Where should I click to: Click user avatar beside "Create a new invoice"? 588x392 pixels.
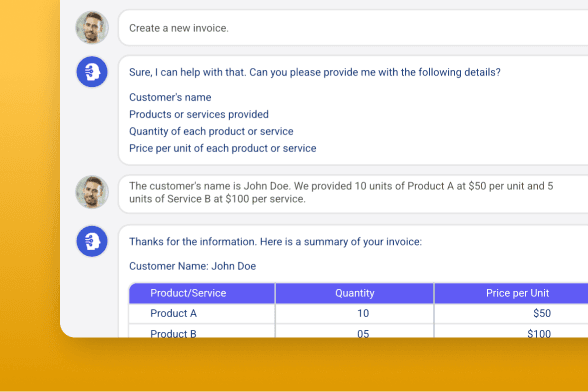click(x=92, y=27)
